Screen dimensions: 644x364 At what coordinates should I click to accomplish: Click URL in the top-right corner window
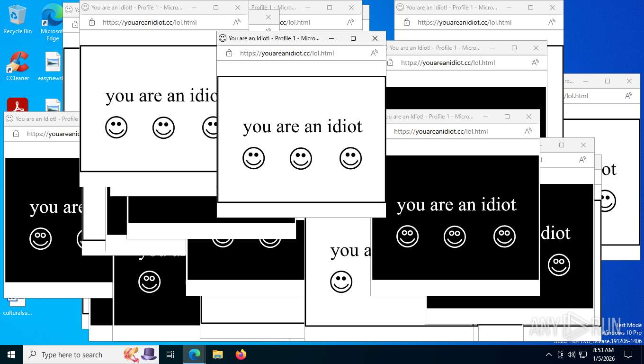465,22
